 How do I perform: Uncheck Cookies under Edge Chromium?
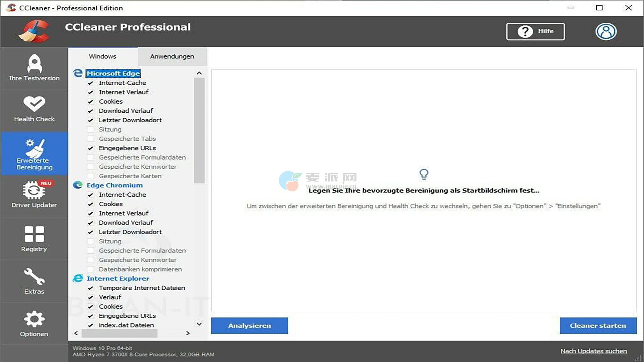[90, 204]
